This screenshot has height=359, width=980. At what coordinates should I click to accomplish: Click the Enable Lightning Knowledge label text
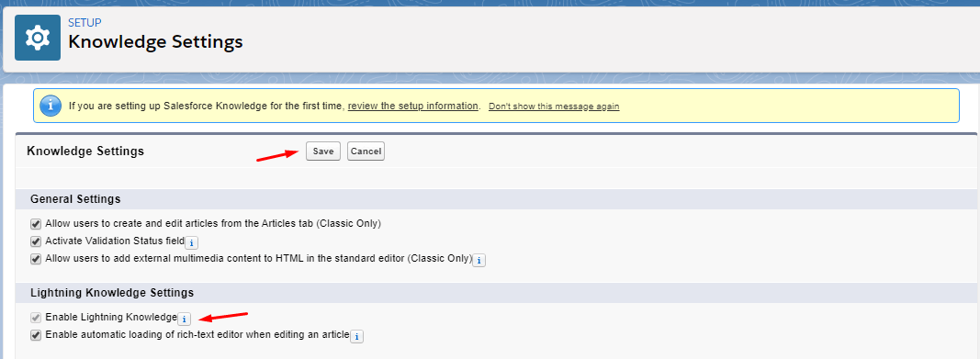pos(111,317)
